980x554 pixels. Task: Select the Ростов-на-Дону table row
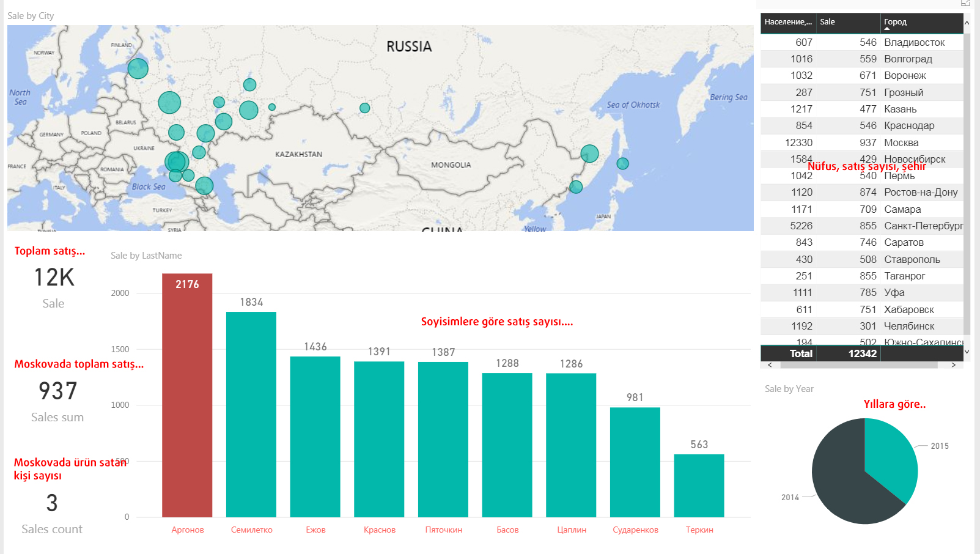coord(862,192)
